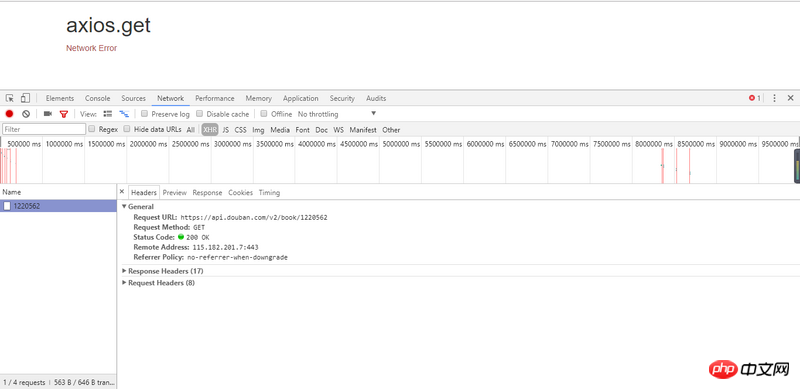Show the Headers detail tab
This screenshot has height=389, width=800.
tap(144, 192)
